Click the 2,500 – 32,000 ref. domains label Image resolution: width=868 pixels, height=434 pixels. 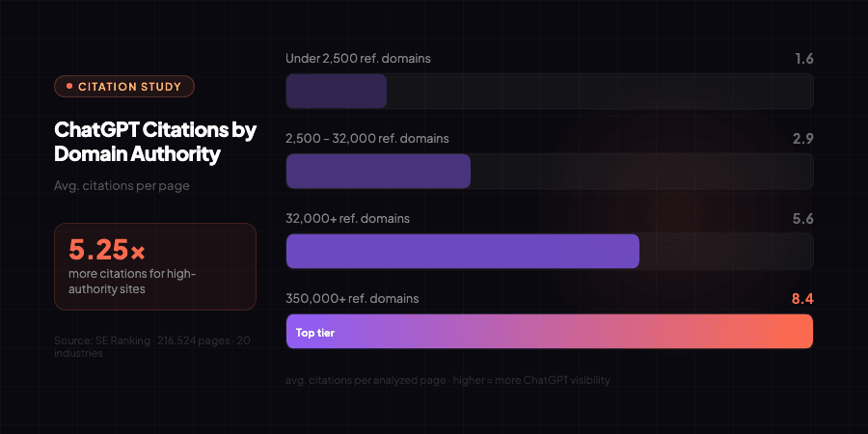coord(367,139)
